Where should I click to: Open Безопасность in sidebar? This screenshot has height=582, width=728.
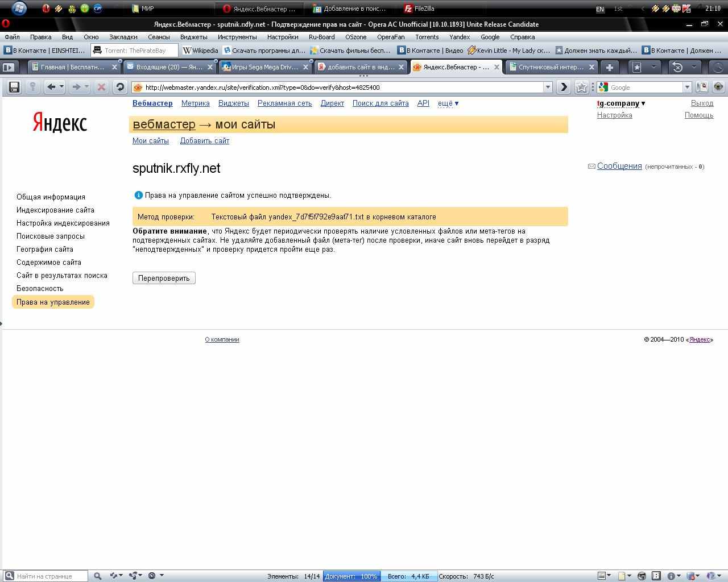40,288
